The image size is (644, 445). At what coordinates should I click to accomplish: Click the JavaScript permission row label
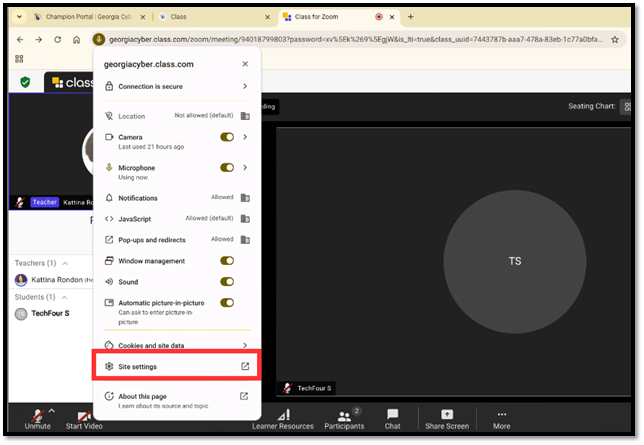coord(135,219)
